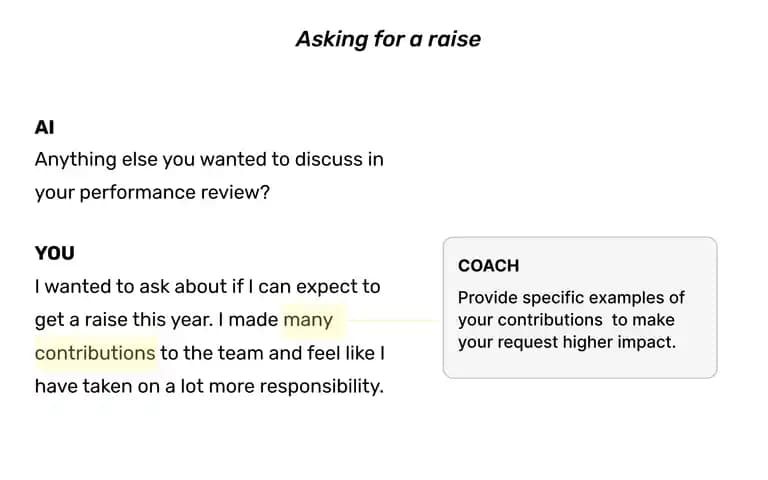768x480 pixels.
Task: Click the word 'responsibility' in your reply
Action: [x=321, y=386]
